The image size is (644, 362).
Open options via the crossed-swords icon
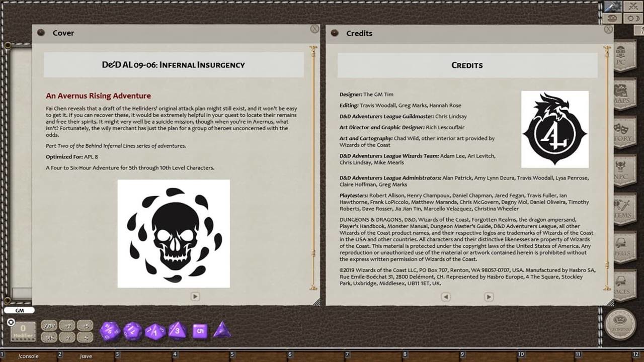pyautogui.click(x=633, y=7)
